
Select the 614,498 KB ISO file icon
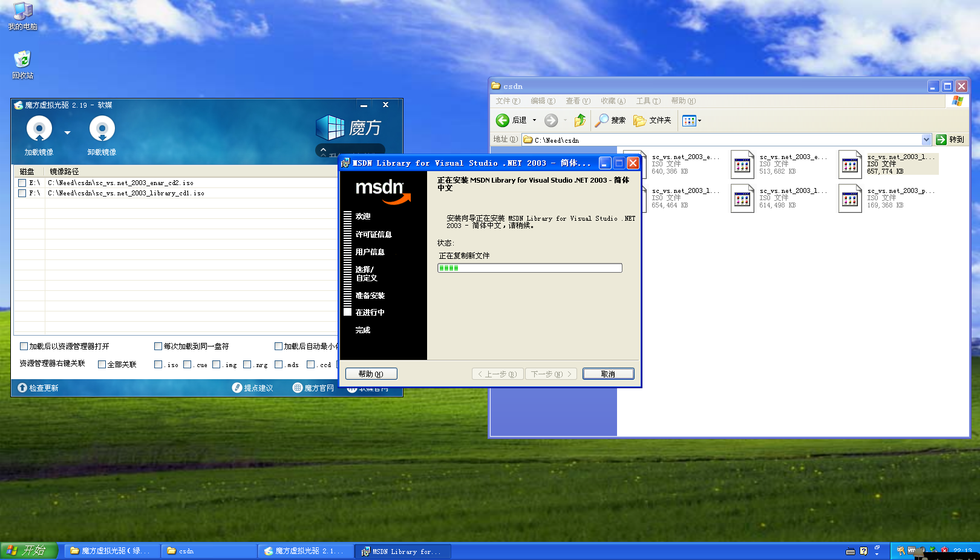pos(742,198)
